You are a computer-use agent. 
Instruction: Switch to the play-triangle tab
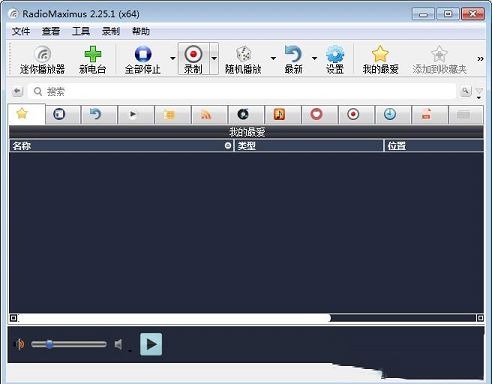(136, 115)
